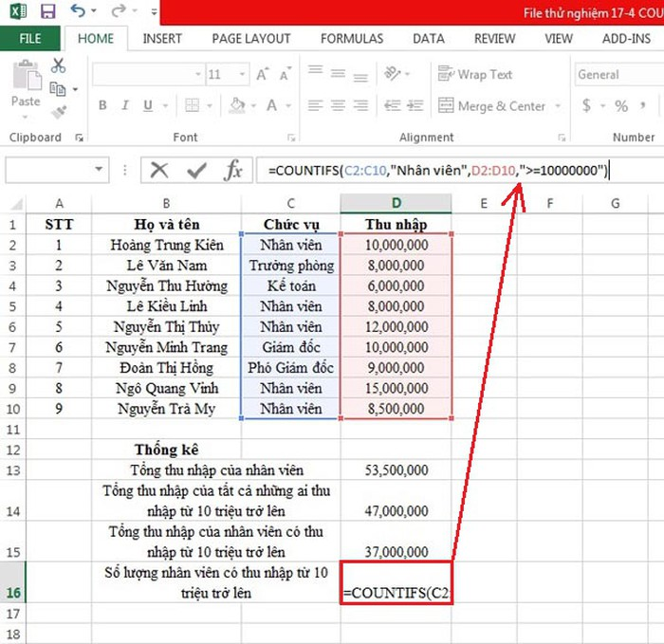Screen dimensions: 664x644
Task: Click the Fill Color paint bucket icon
Action: (x=237, y=105)
